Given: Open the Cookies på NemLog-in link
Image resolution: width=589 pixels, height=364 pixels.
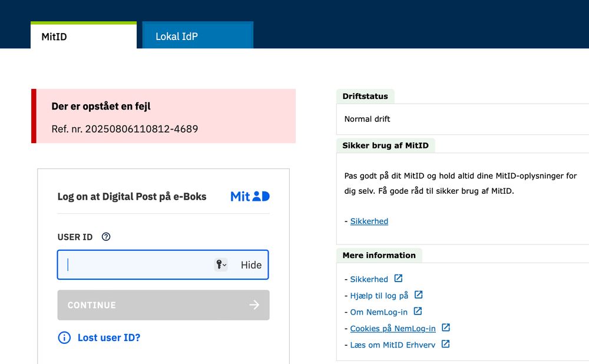Looking at the screenshot, I should [x=393, y=329].
